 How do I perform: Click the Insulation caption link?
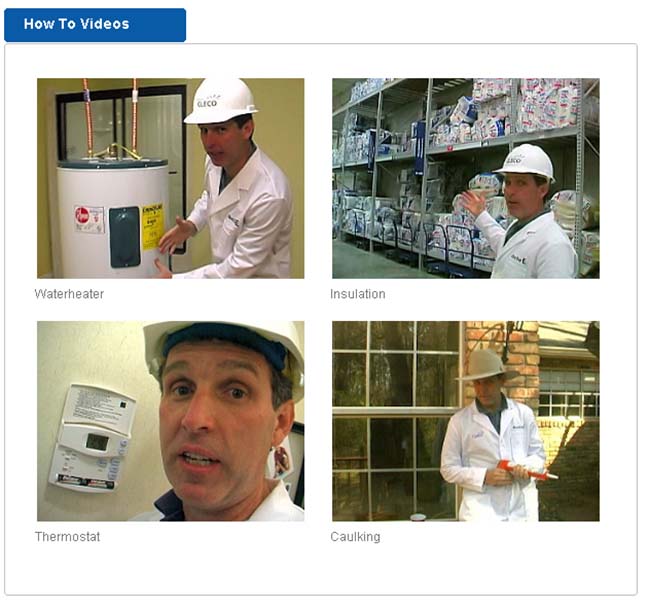[358, 294]
